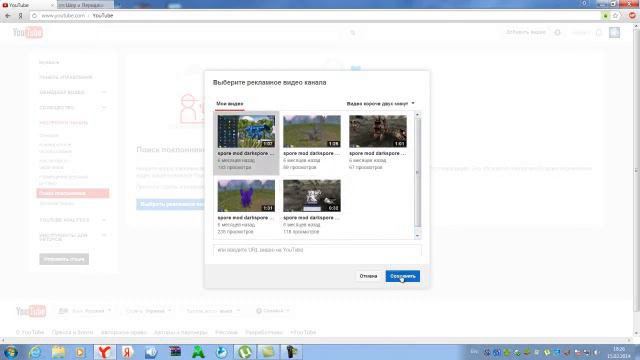640x360 pixels.
Task: Select the white creature video thumbnail 0:58
Action: (312, 196)
